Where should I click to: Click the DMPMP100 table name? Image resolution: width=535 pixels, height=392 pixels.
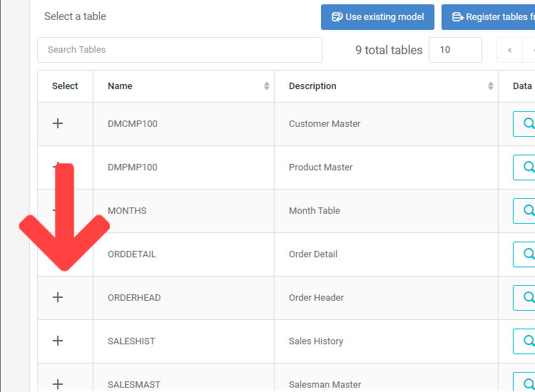pyautogui.click(x=133, y=167)
